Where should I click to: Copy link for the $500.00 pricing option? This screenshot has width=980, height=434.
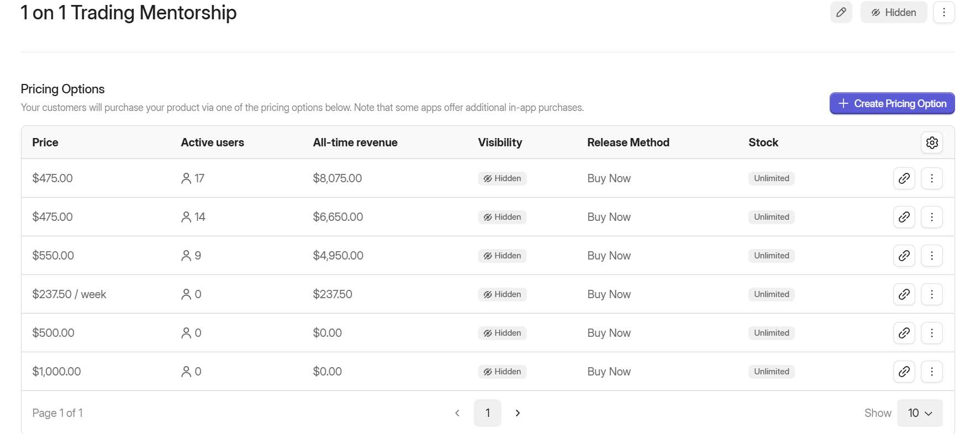904,333
